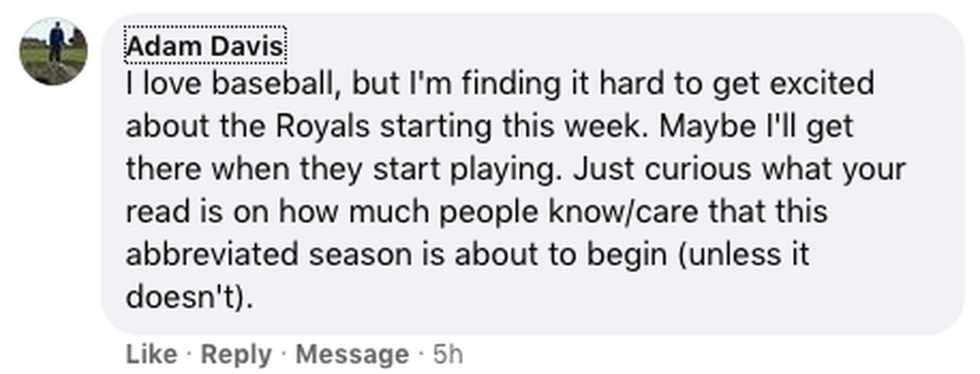
Task: Visit the Adam Davis profile name link
Action: tap(204, 48)
